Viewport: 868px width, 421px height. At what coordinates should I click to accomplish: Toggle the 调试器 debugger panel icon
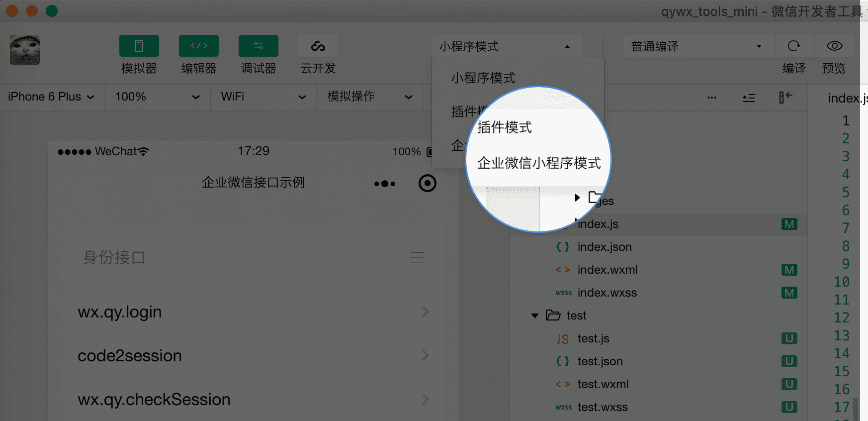point(259,46)
